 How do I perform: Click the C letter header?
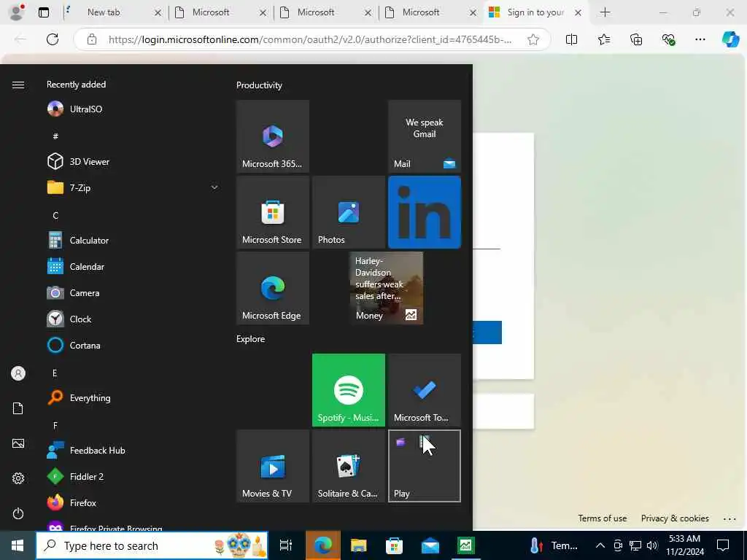pyautogui.click(x=55, y=215)
